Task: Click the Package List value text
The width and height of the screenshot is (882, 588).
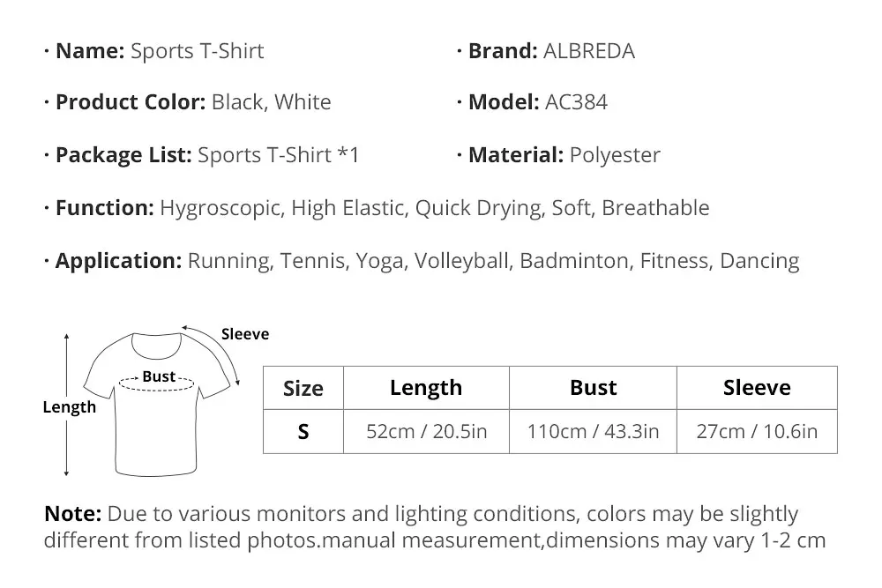Action: point(278,155)
